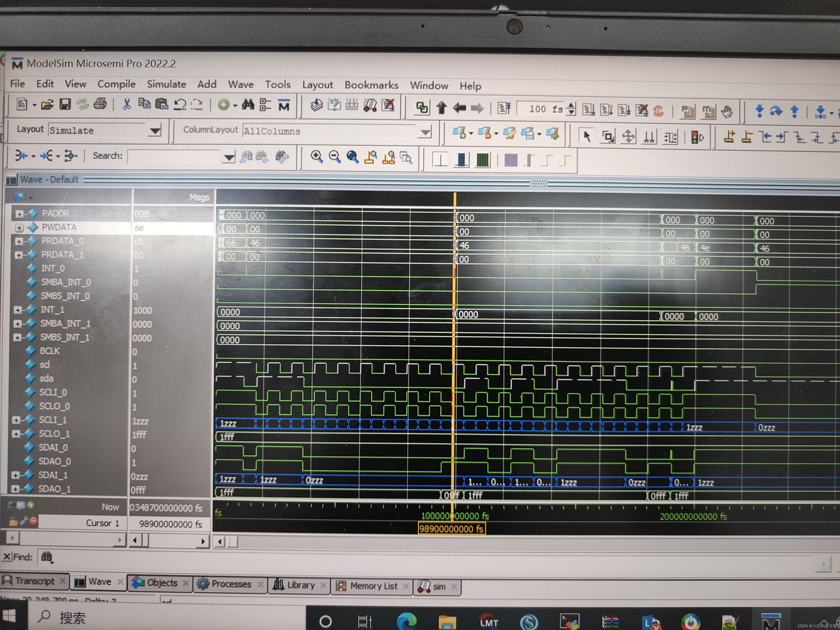Click the Zoom in on active cursor icon
Viewport: 840px width, 630px height.
[x=371, y=157]
